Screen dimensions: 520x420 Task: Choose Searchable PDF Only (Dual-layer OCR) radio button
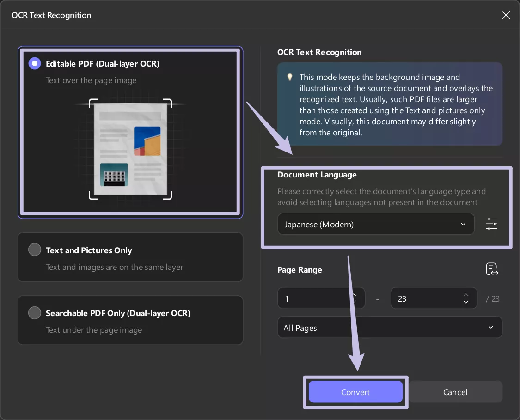pyautogui.click(x=35, y=313)
